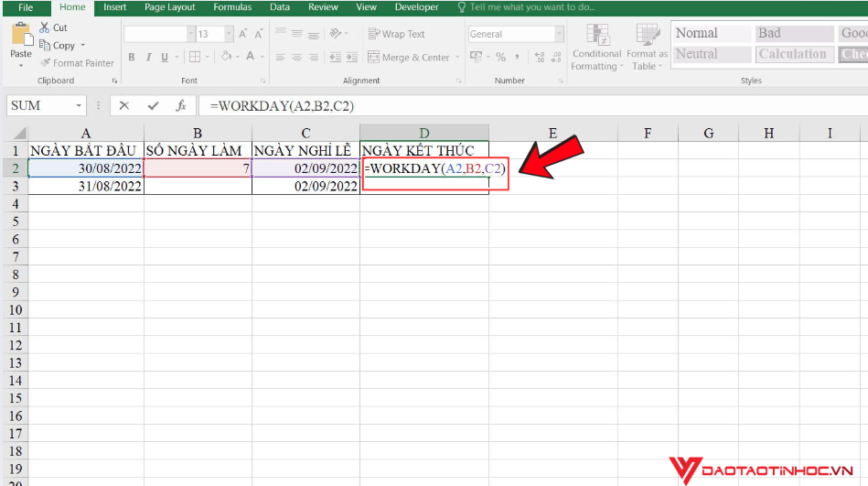Select cell containing 30/08/2022
Image resolution: width=868 pixels, height=486 pixels.
click(x=86, y=167)
